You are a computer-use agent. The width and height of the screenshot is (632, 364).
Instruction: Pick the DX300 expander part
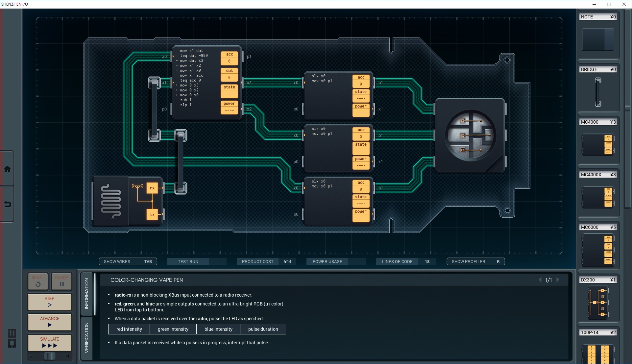pos(598,303)
